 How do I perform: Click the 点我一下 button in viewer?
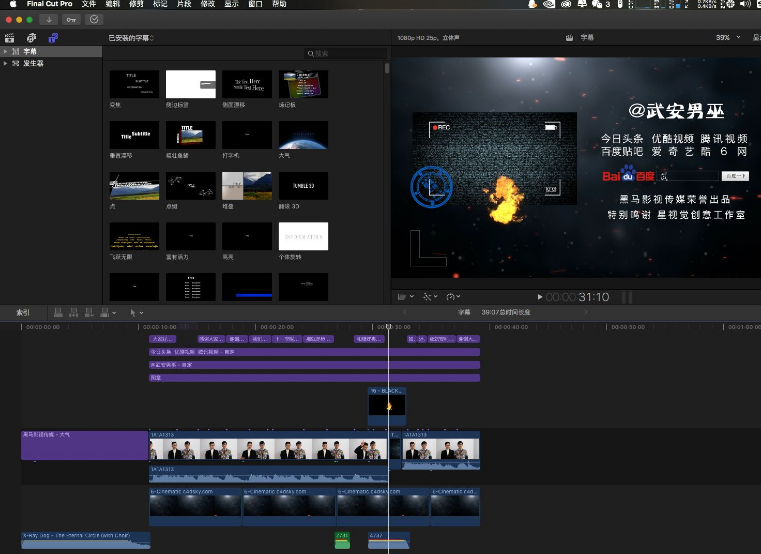pos(735,175)
